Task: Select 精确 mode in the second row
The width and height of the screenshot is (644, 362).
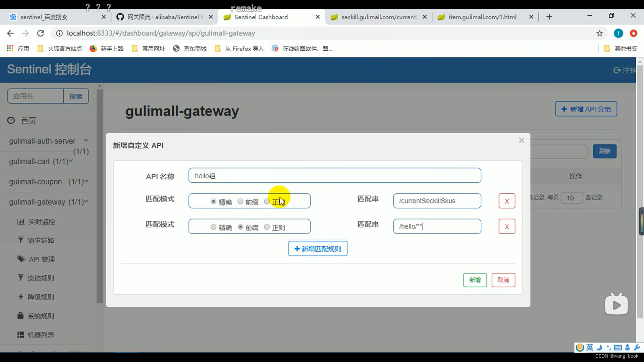Action: [213, 227]
